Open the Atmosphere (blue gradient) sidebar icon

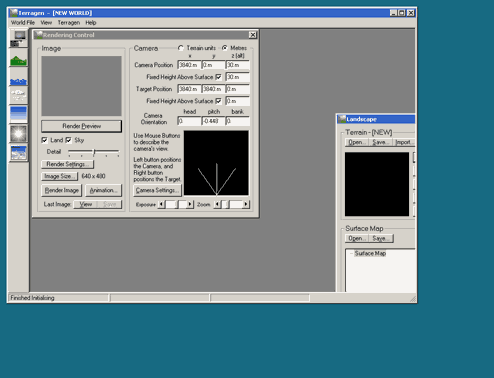pos(18,114)
